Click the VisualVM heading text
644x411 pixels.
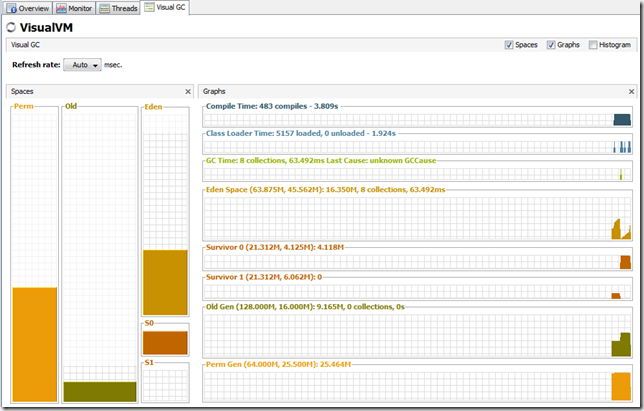coord(46,28)
